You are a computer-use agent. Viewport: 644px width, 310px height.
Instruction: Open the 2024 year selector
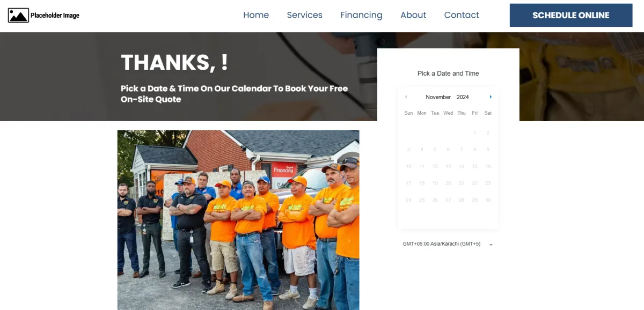click(463, 97)
